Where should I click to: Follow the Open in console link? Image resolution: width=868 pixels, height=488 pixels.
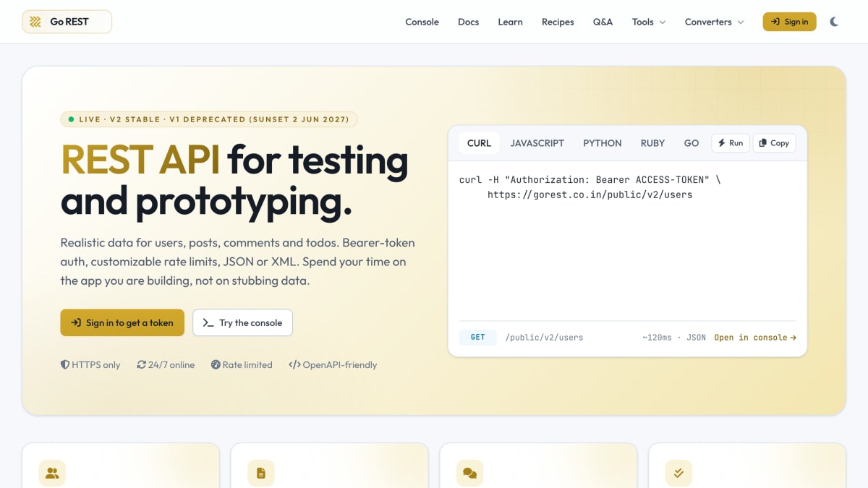tap(755, 338)
